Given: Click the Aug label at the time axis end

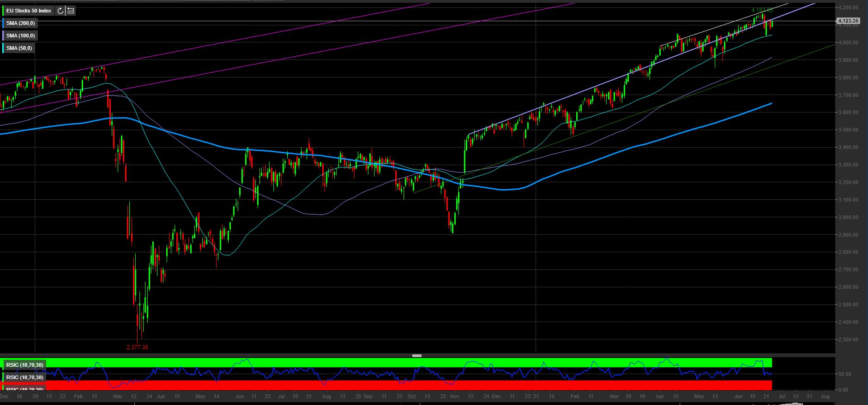Looking at the screenshot, I should click(x=825, y=396).
